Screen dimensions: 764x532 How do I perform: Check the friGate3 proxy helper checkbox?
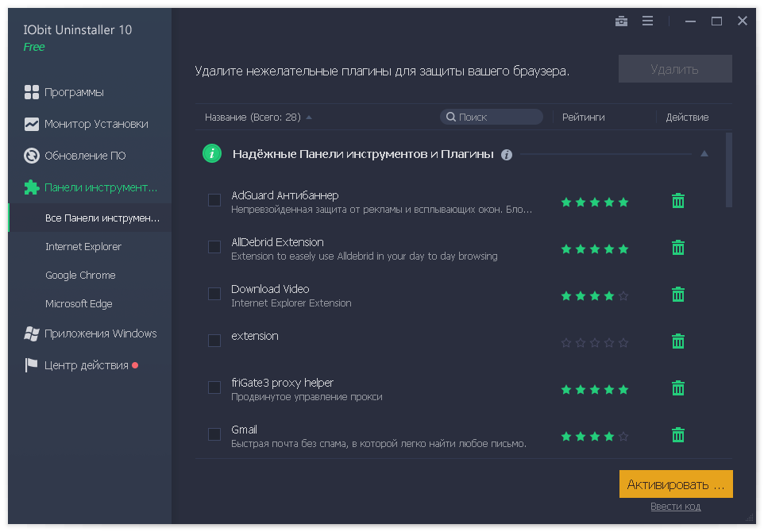click(214, 387)
